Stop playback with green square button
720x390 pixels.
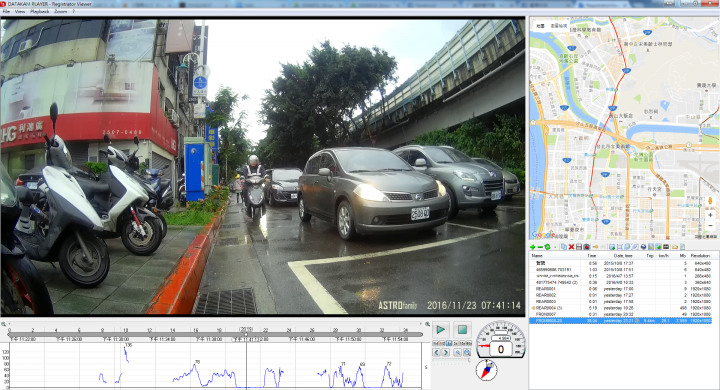click(x=462, y=329)
